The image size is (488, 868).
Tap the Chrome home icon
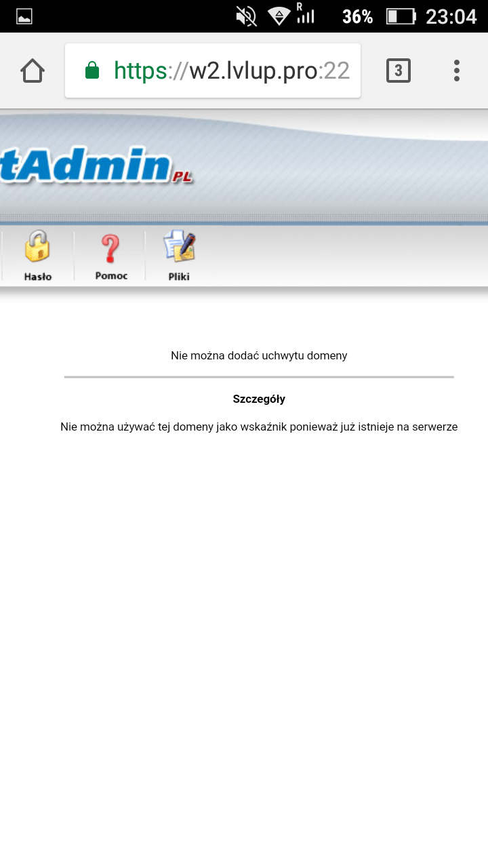click(33, 71)
